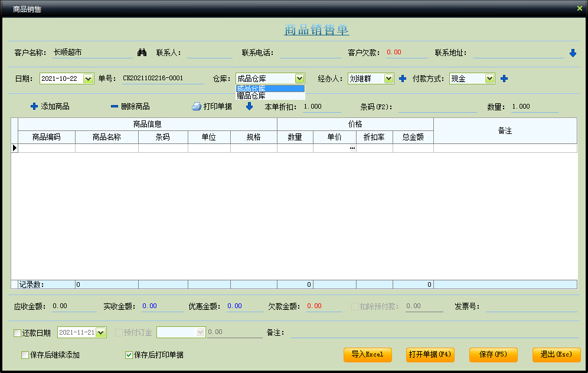Click the 联系电话 input field
Image resolution: width=588 pixels, height=373 pixels.
point(311,53)
